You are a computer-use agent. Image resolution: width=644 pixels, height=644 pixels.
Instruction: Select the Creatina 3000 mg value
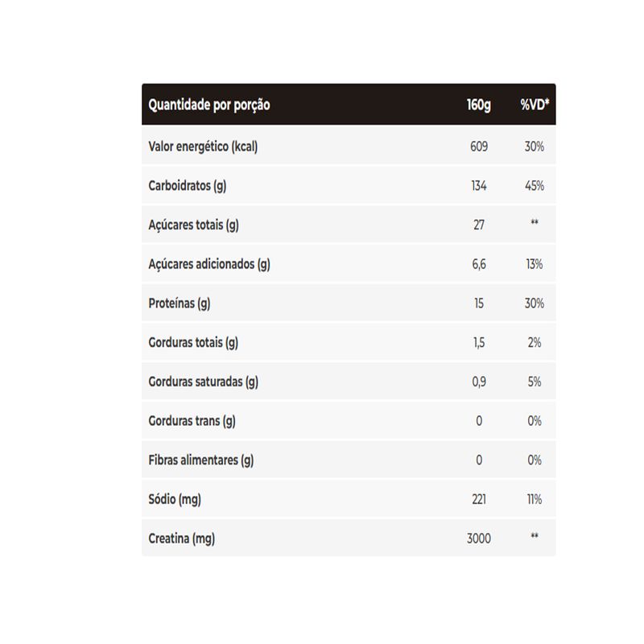tap(479, 538)
